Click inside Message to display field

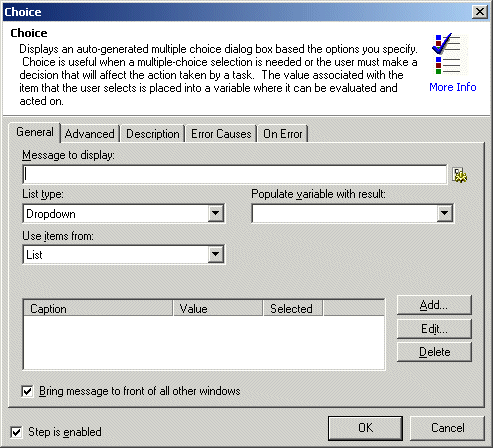pyautogui.click(x=235, y=174)
